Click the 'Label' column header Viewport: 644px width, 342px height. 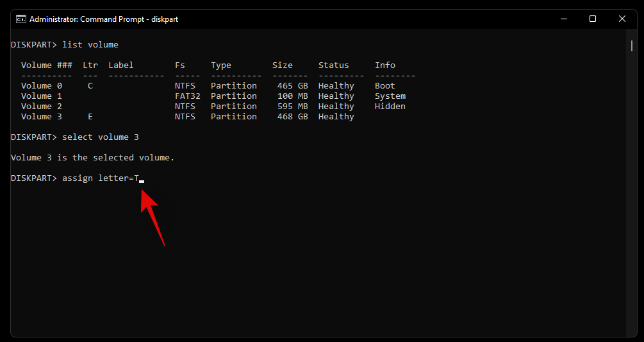(121, 65)
